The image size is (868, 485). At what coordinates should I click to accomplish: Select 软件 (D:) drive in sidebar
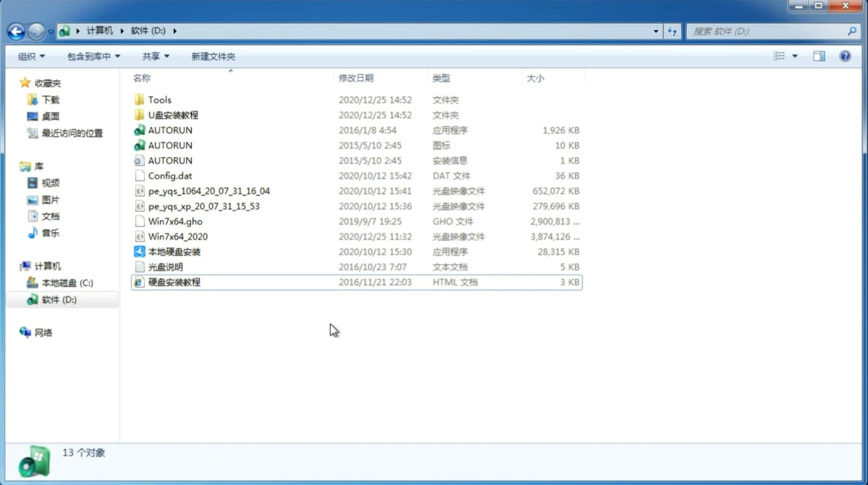point(59,299)
